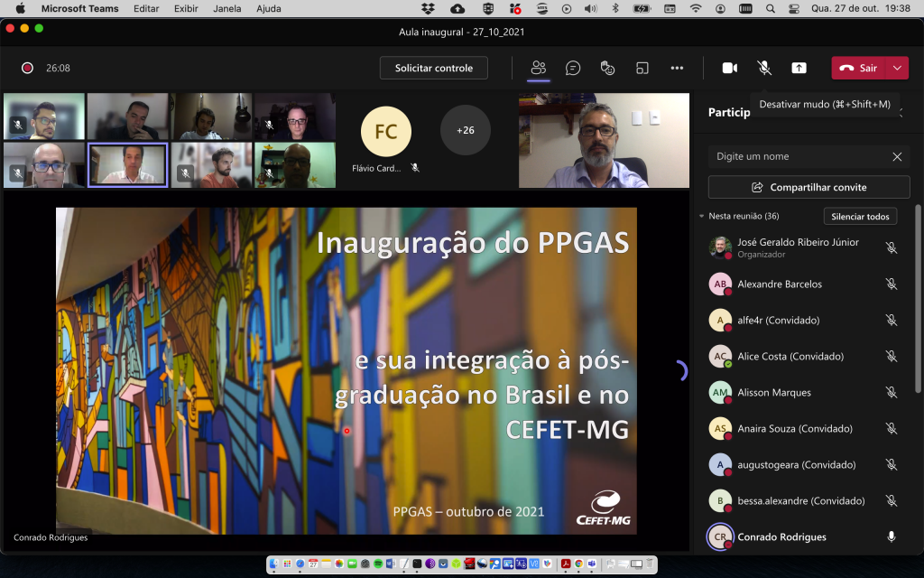The height and width of the screenshot is (578, 924).
Task: Toggle the camera on or off
Action: [729, 68]
